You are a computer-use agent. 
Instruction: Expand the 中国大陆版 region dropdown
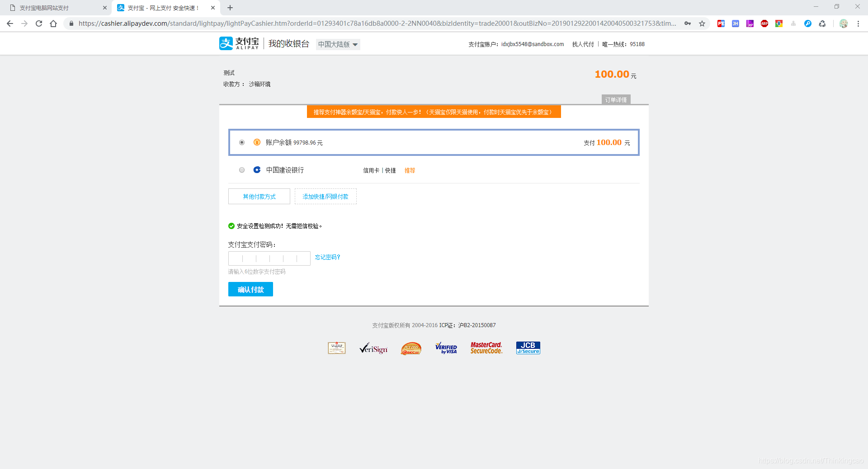tap(338, 44)
